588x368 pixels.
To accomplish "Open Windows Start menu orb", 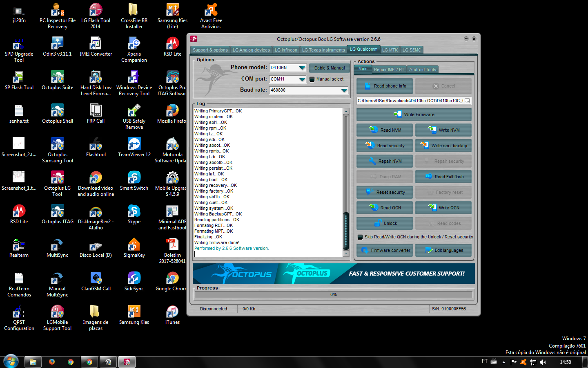I will coord(11,361).
